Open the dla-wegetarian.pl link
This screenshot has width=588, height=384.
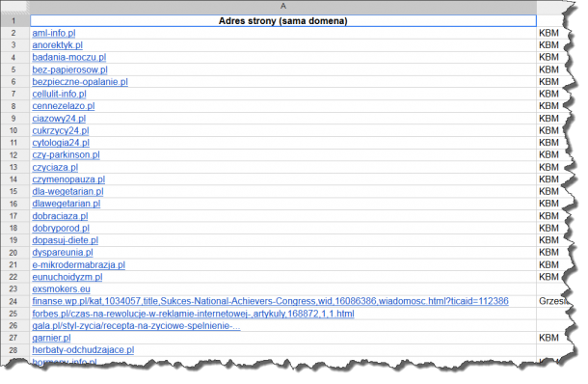(x=67, y=191)
